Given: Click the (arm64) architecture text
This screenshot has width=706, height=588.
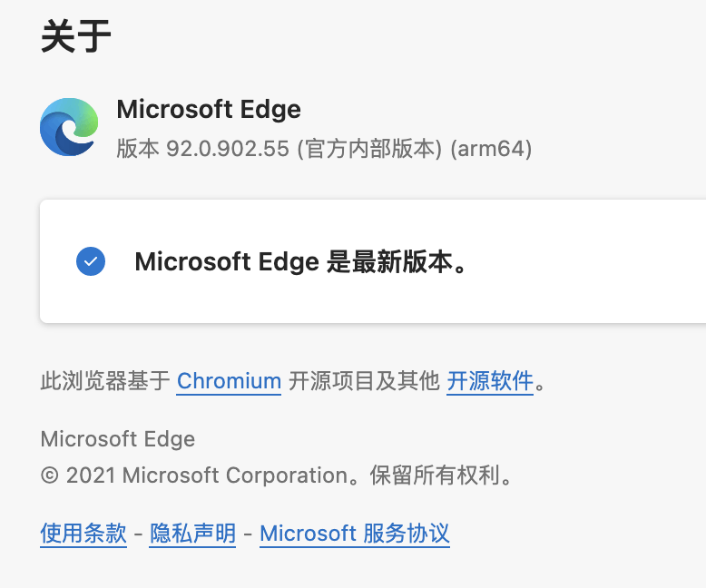Looking at the screenshot, I should click(491, 149).
